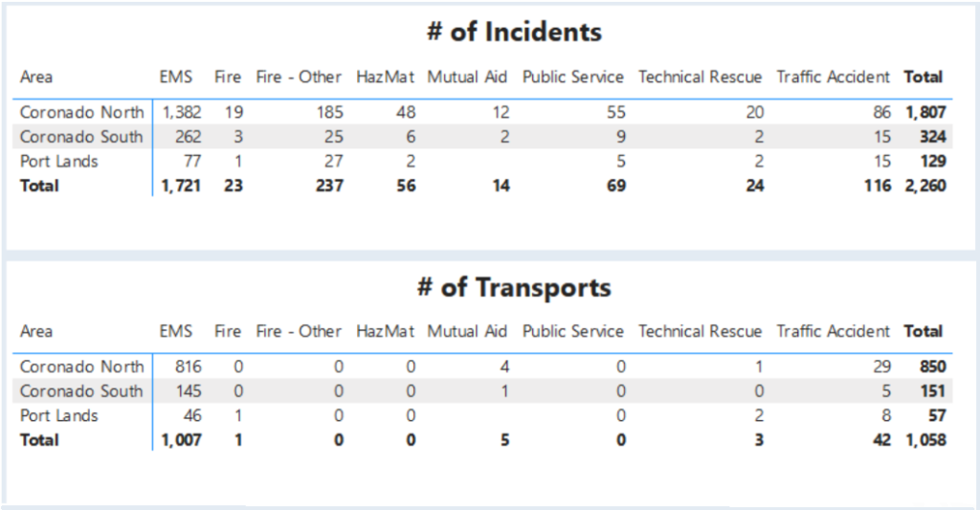Sort Transports table by EMS column header
The width and height of the screenshot is (980, 510).
point(176,331)
